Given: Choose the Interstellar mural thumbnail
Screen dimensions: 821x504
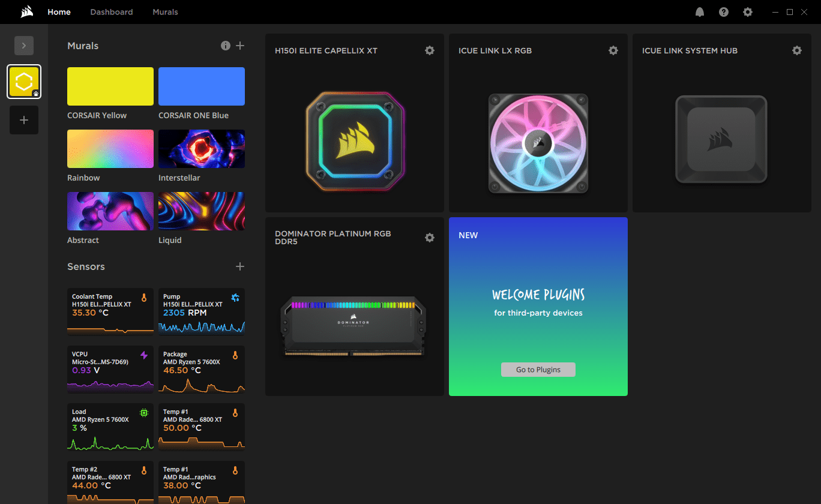Looking at the screenshot, I should (202, 149).
